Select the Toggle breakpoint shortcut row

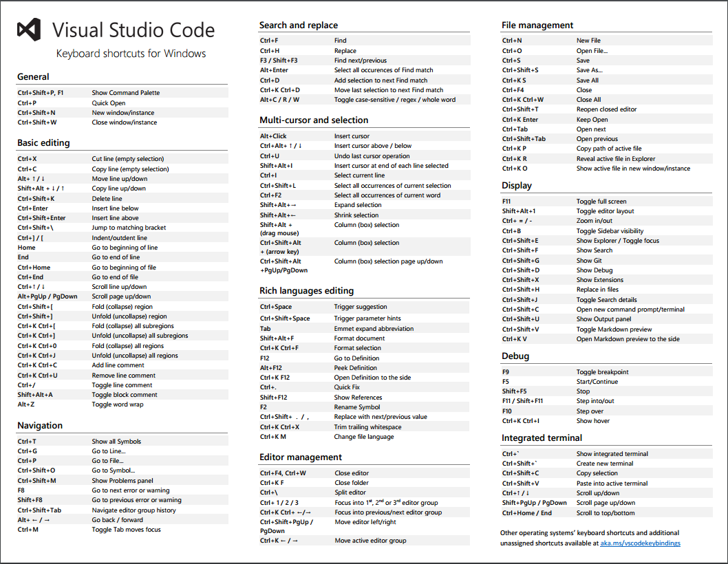tap(606, 371)
